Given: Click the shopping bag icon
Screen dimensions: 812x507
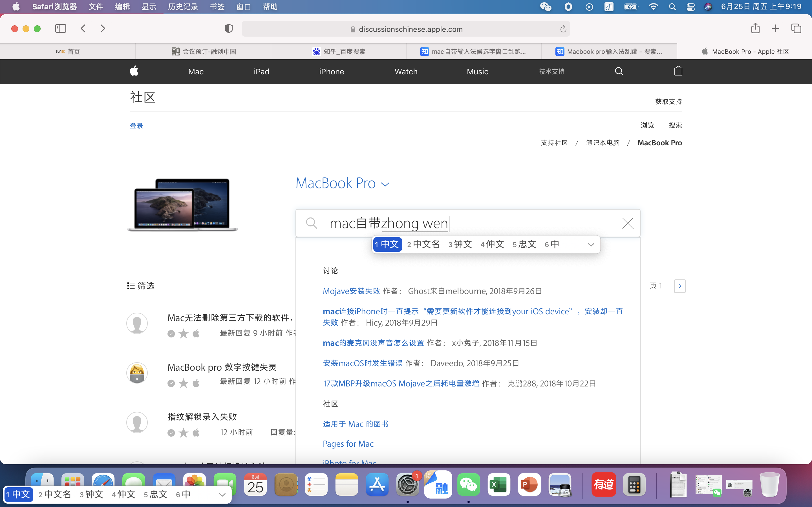Looking at the screenshot, I should coord(678,71).
